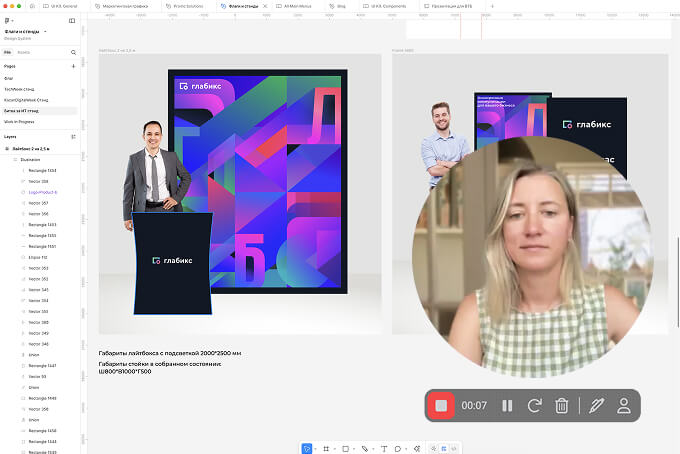Switch to the UI Kit. General tab
680x454 pixels.
coord(62,5)
